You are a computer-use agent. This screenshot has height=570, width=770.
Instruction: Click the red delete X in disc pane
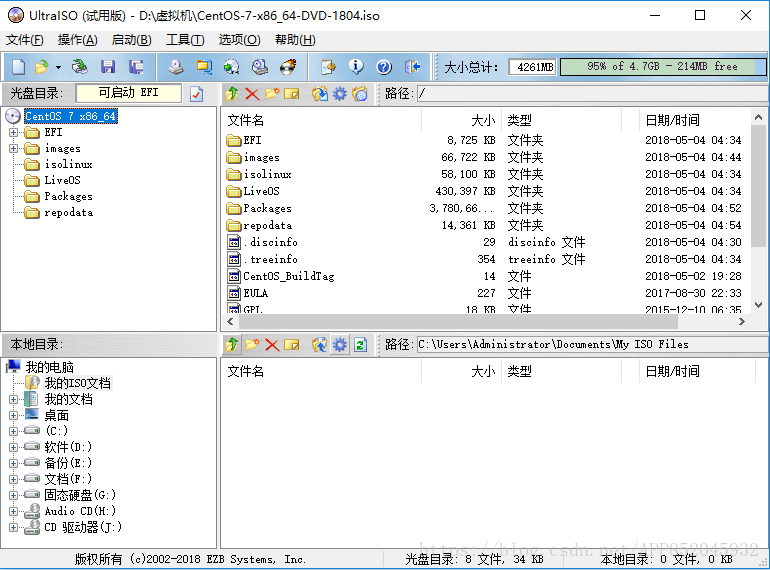[x=252, y=93]
